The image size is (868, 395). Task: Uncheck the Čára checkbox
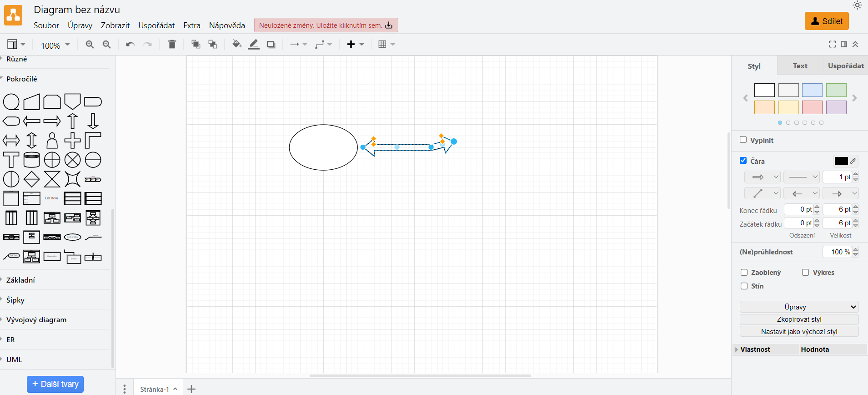click(x=743, y=161)
